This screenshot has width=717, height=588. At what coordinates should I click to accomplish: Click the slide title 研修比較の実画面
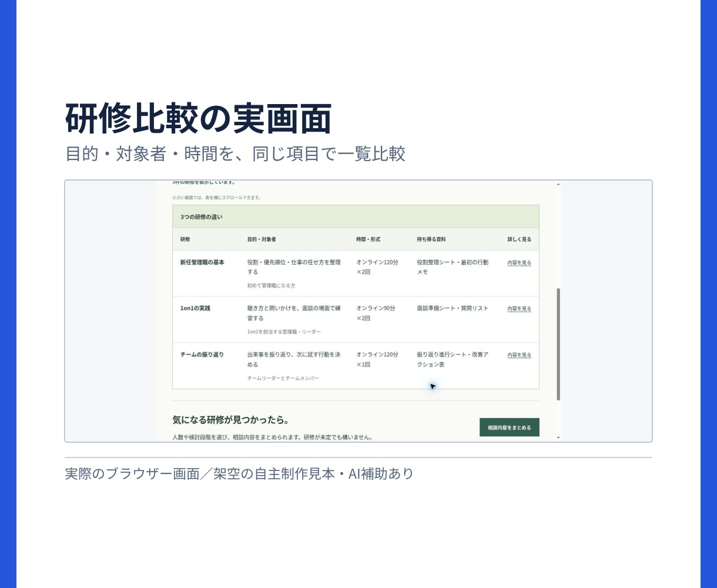point(199,119)
